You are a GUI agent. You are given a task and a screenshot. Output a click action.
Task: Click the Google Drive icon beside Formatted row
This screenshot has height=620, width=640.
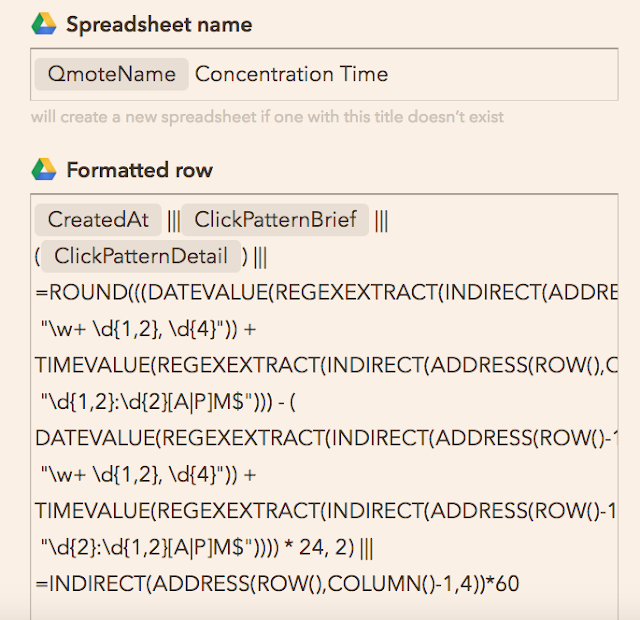(44, 169)
